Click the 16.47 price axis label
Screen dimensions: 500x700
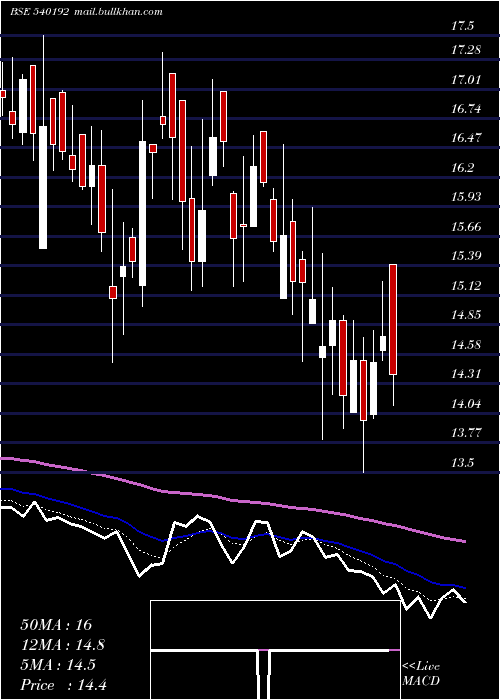point(466,138)
